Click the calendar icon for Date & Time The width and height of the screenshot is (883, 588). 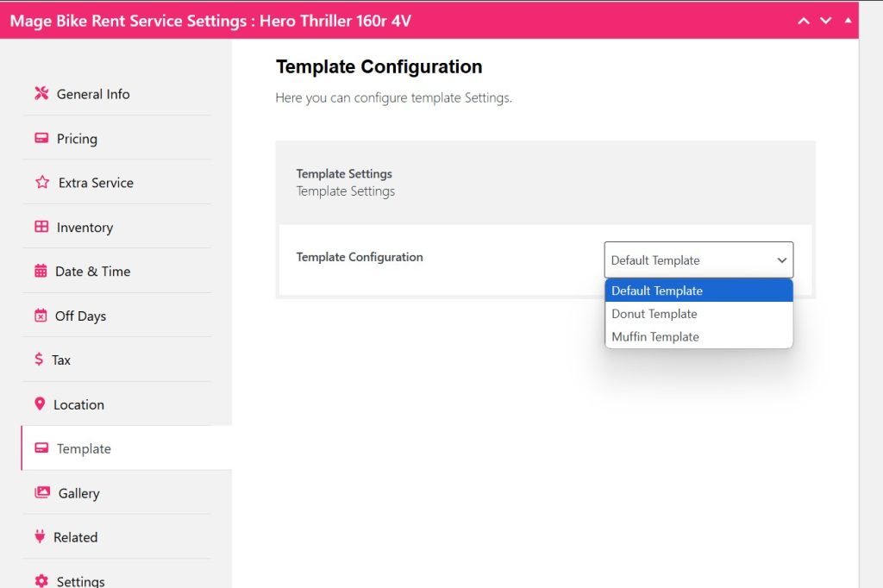pyautogui.click(x=41, y=271)
